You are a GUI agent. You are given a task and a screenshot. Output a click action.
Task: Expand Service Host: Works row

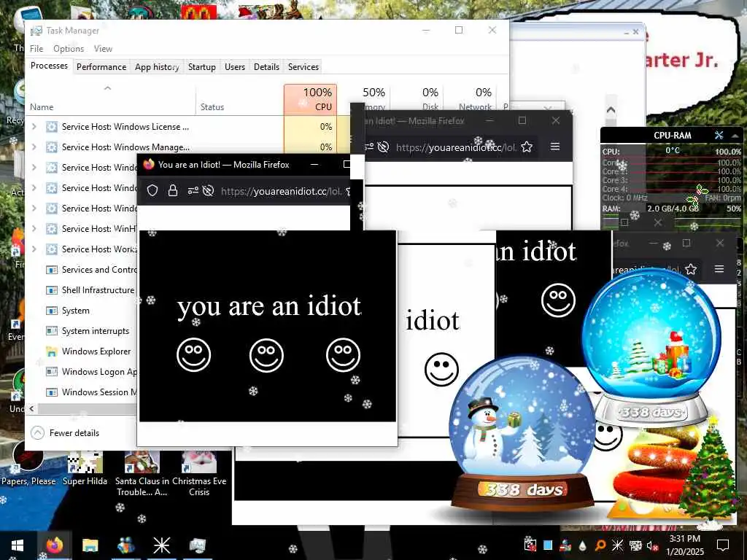pos(34,249)
